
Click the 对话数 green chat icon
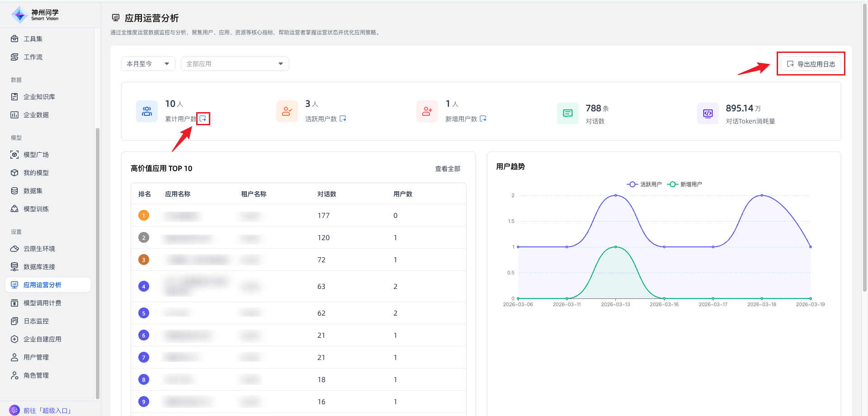pyautogui.click(x=567, y=113)
